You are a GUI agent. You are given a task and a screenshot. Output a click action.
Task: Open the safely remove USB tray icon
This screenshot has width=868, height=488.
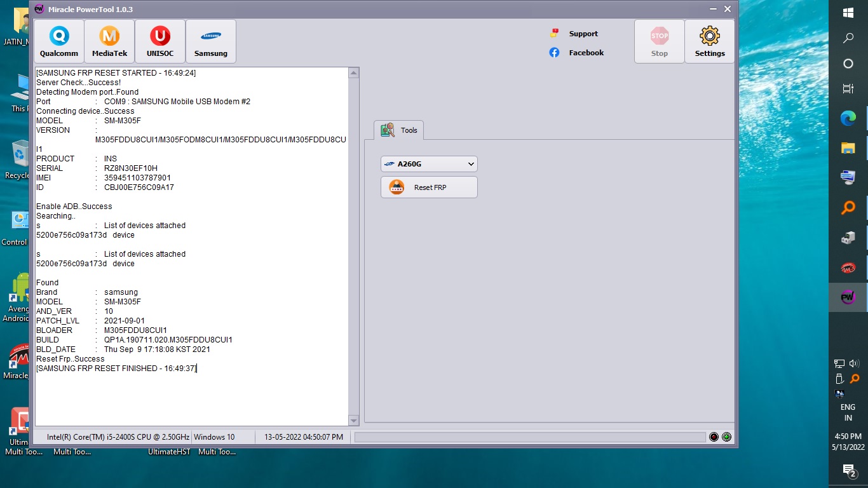[839, 379]
